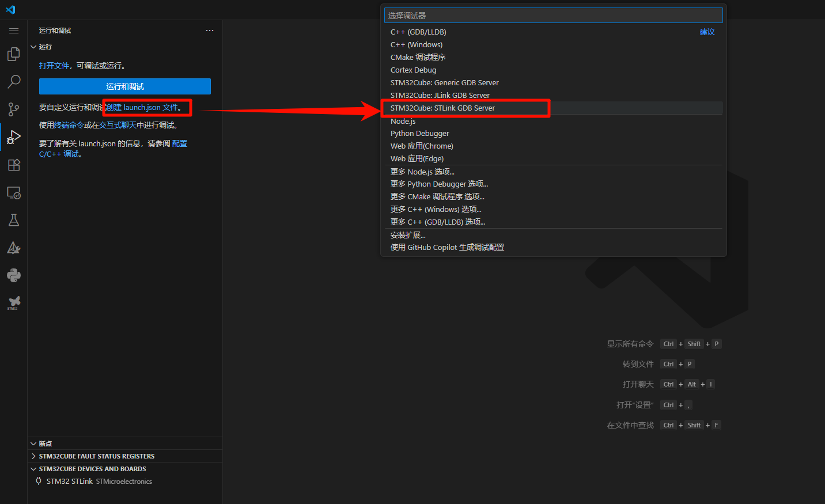Open the Python view icon

point(14,275)
